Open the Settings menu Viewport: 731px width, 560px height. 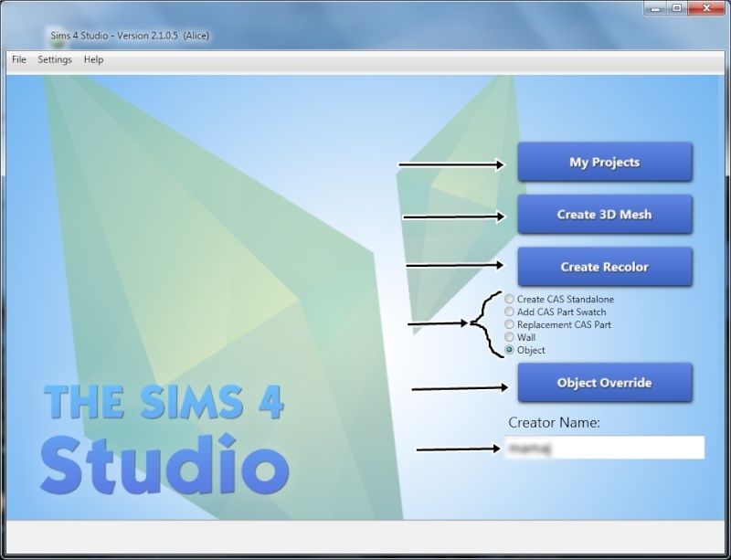(55, 59)
